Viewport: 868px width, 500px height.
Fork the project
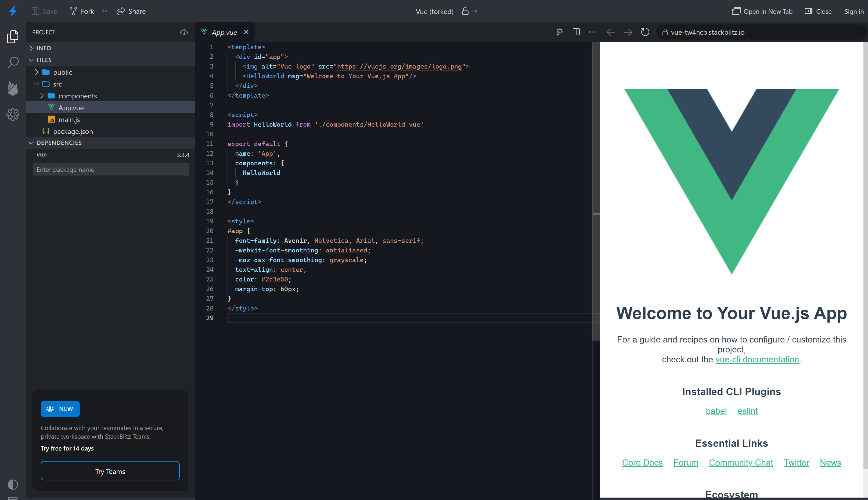[82, 11]
